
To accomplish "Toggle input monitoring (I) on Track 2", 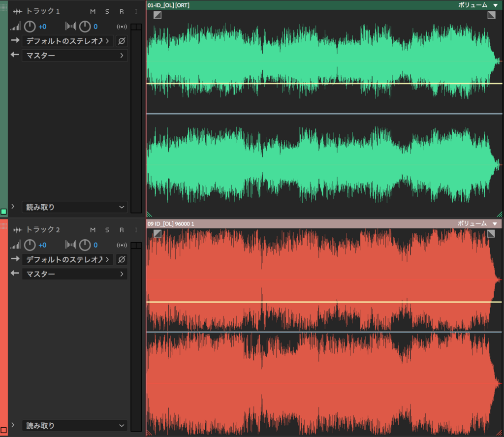I will click(136, 230).
